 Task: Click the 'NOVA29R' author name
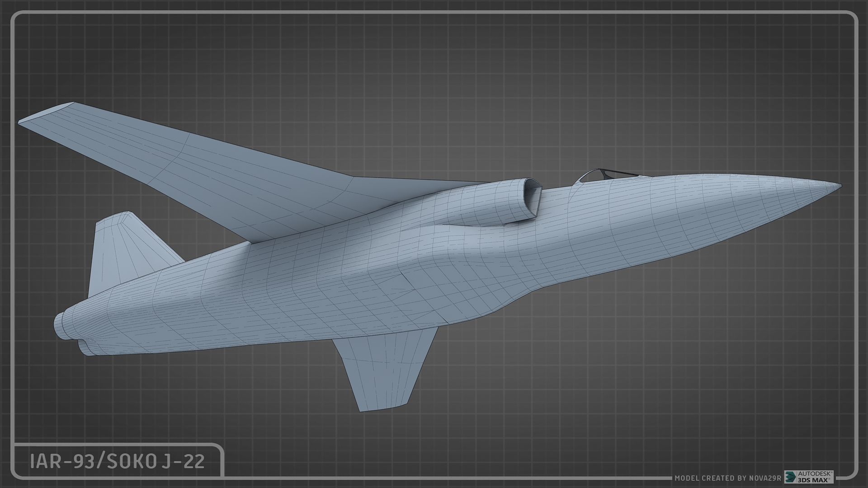coord(765,478)
